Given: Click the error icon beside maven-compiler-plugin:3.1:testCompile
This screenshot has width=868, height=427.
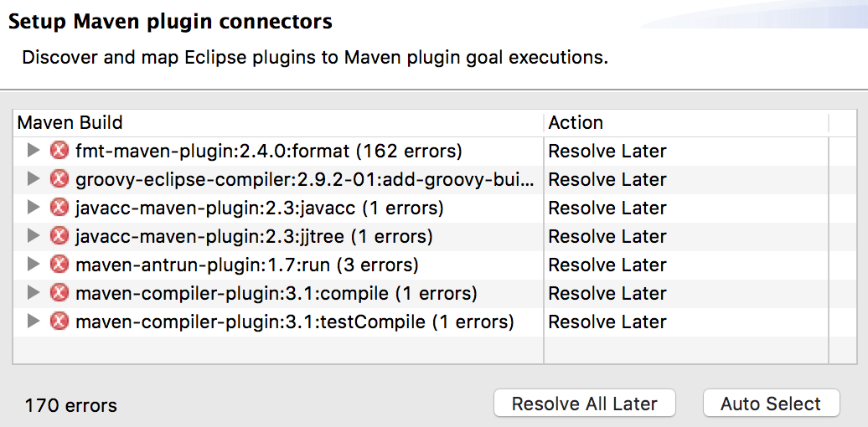Looking at the screenshot, I should click(59, 322).
